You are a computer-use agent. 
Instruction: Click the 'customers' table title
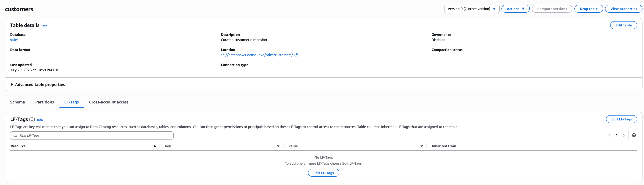[19, 9]
